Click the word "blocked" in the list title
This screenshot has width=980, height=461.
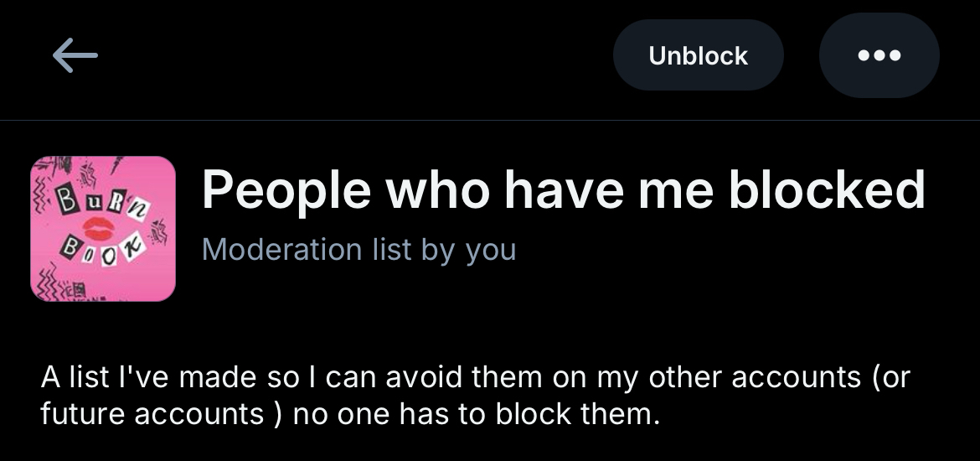[827, 190]
